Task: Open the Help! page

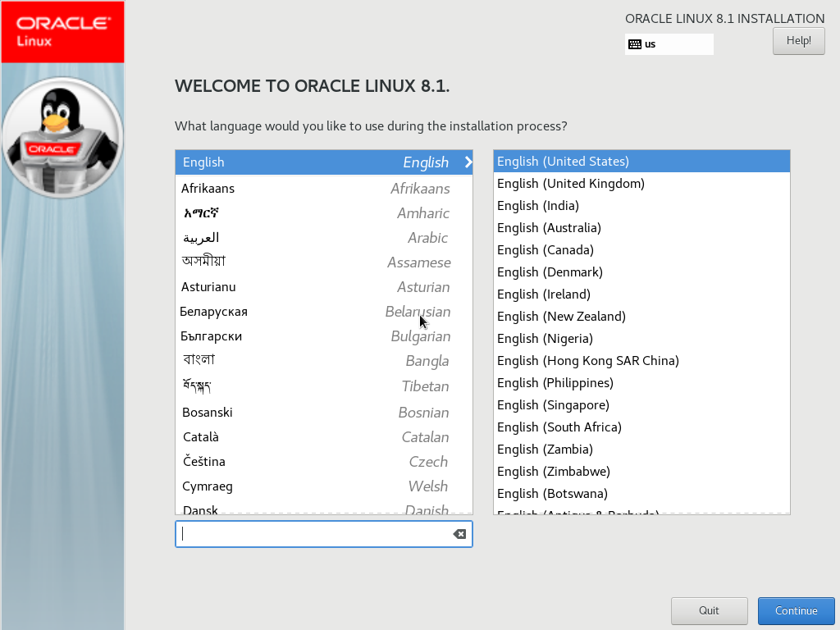Action: click(798, 41)
